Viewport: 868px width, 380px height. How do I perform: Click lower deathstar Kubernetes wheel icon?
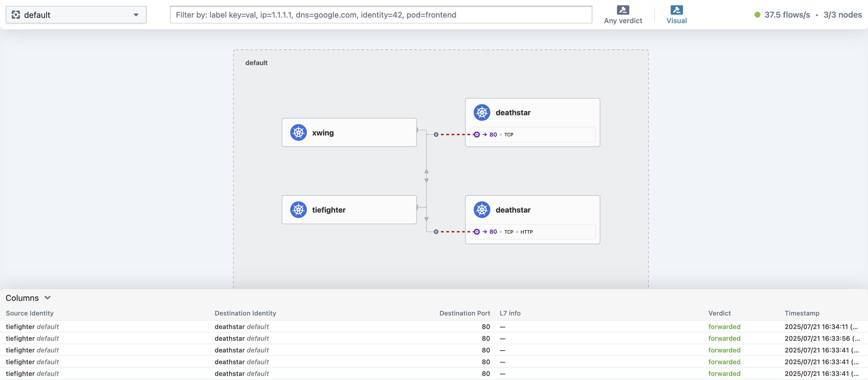(x=482, y=210)
